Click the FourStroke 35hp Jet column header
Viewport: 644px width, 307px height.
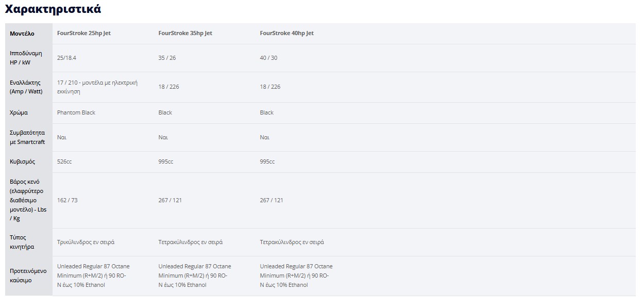[x=185, y=33]
